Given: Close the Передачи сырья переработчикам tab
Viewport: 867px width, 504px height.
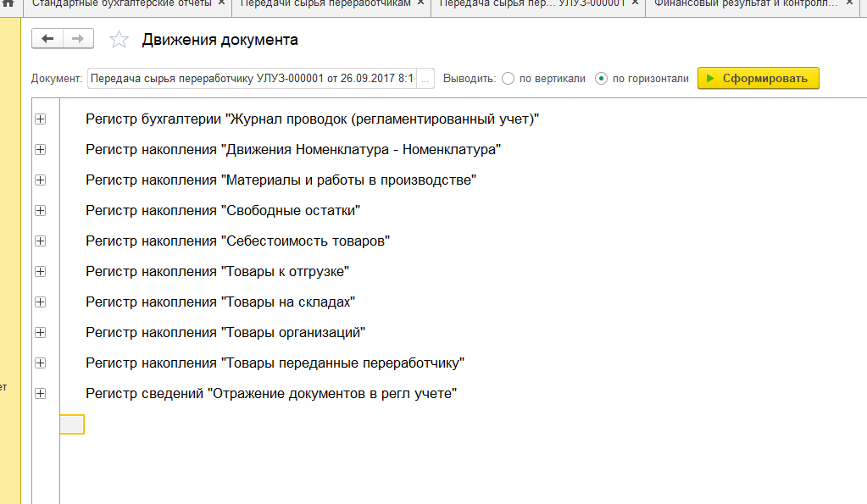Looking at the screenshot, I should (421, 3).
